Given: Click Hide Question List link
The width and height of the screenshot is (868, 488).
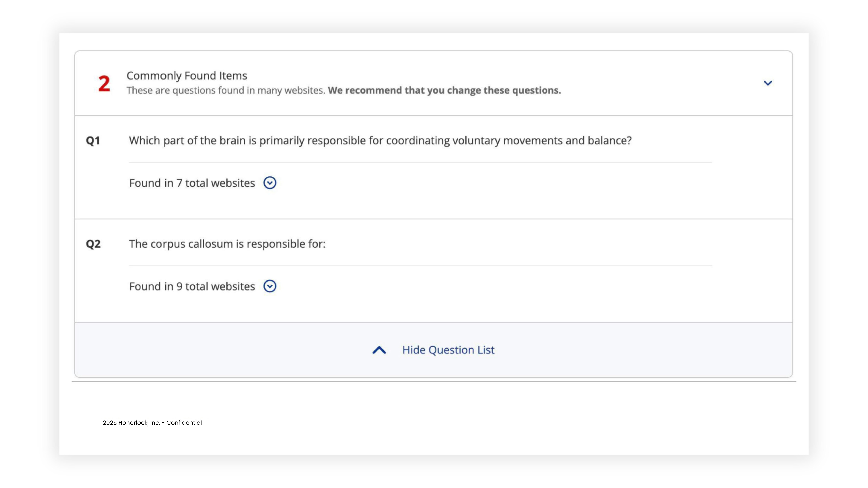Looking at the screenshot, I should tap(448, 350).
